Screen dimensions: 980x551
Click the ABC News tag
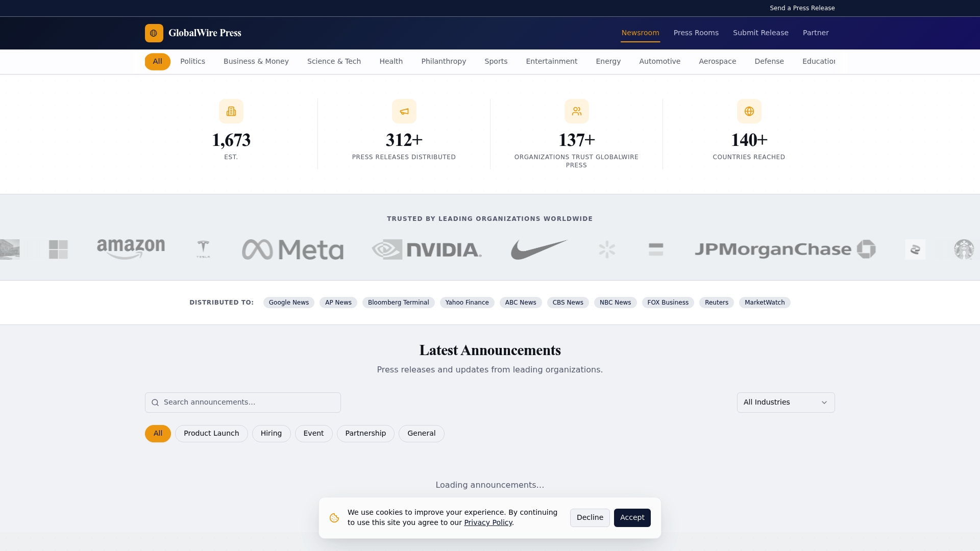click(x=520, y=303)
